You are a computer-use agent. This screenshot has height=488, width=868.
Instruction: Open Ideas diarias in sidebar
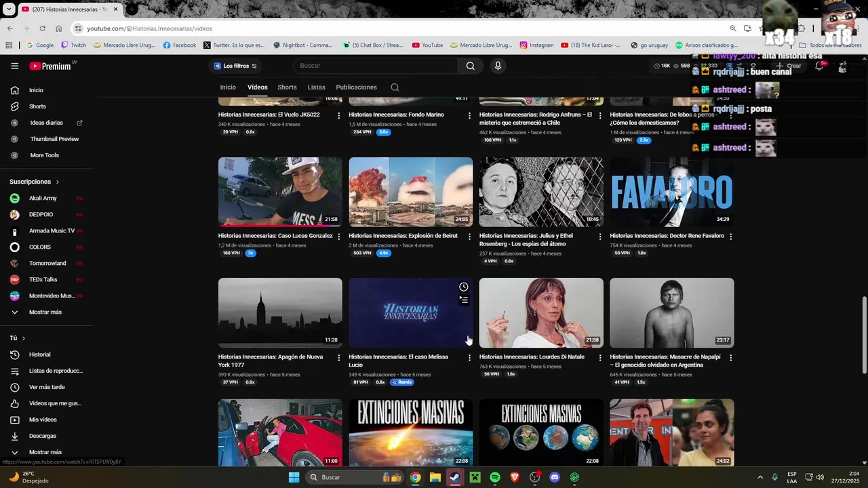47,123
